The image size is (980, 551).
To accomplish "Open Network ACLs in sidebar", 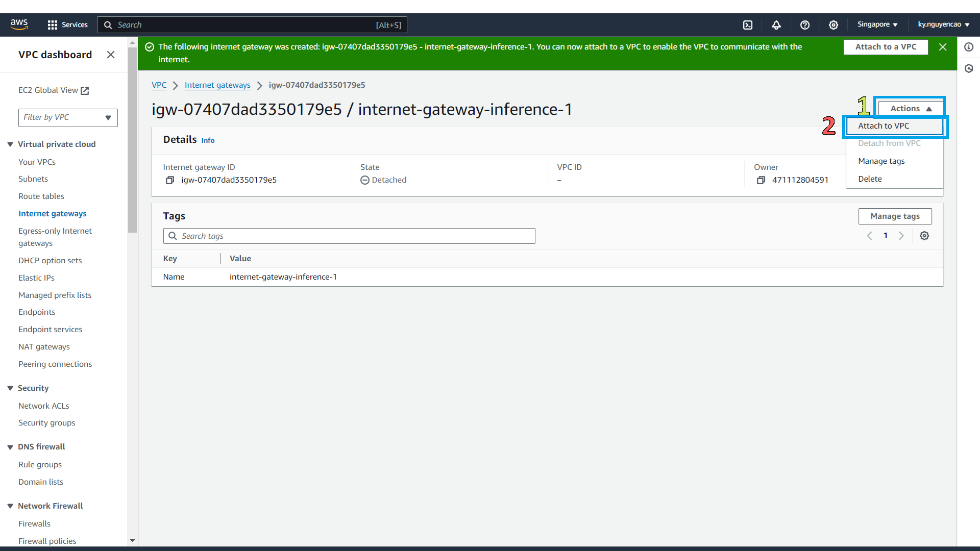I will tap(44, 406).
